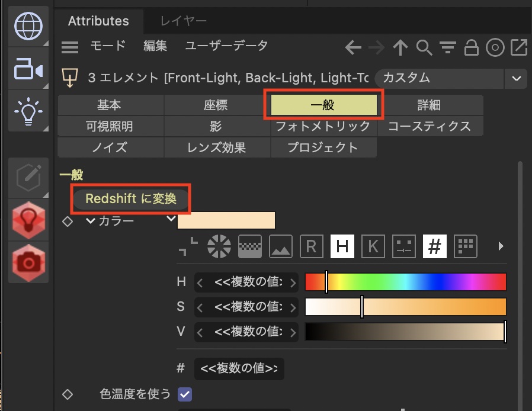
Task: Click the globe icon in left sidebar
Action: [28, 27]
